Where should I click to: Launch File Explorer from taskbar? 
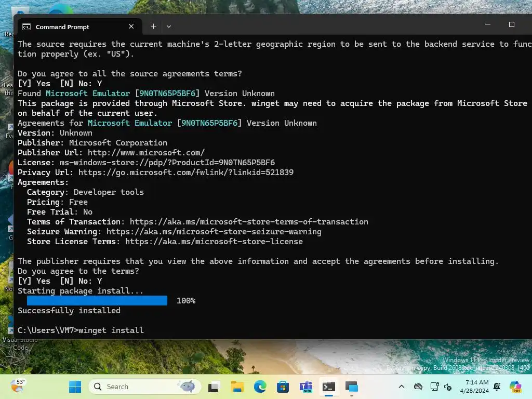point(237,387)
